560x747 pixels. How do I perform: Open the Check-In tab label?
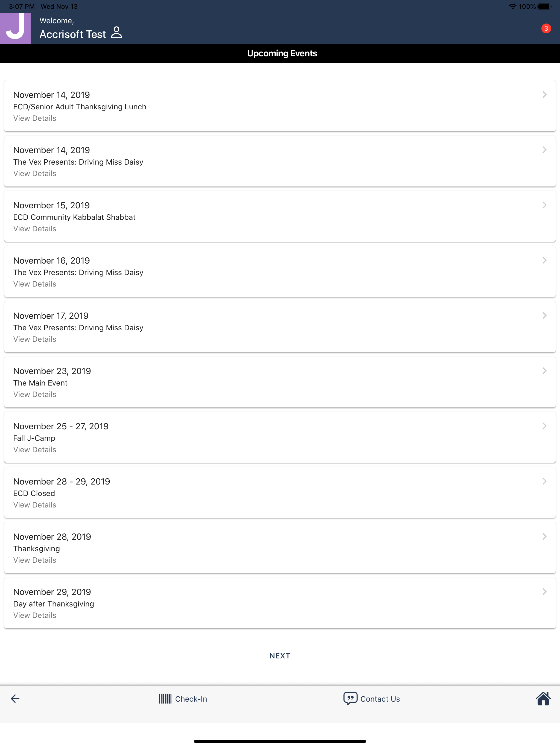click(x=191, y=699)
